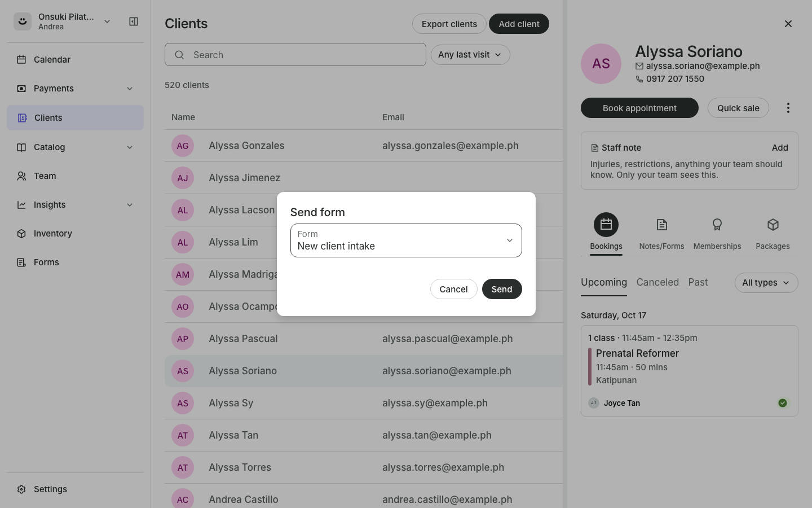The image size is (812, 508).
Task: Select the Bookings tab icon
Action: point(606,225)
